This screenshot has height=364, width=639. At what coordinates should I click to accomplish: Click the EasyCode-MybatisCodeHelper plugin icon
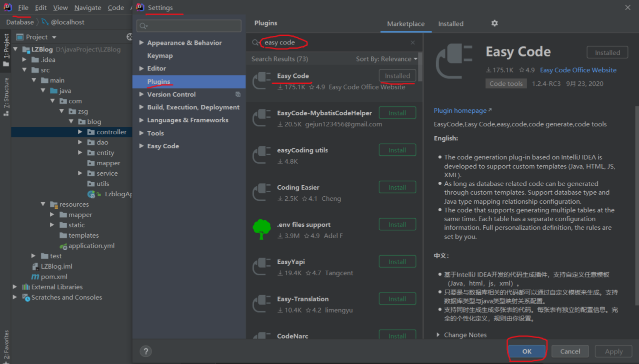coord(261,118)
